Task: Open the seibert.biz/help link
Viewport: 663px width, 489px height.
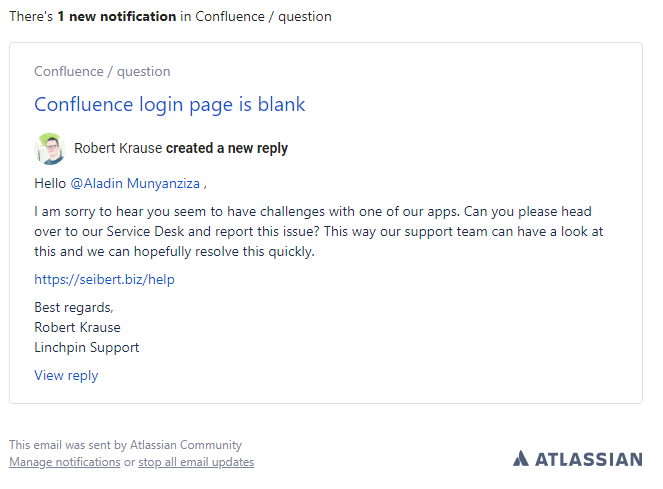Action: point(104,279)
